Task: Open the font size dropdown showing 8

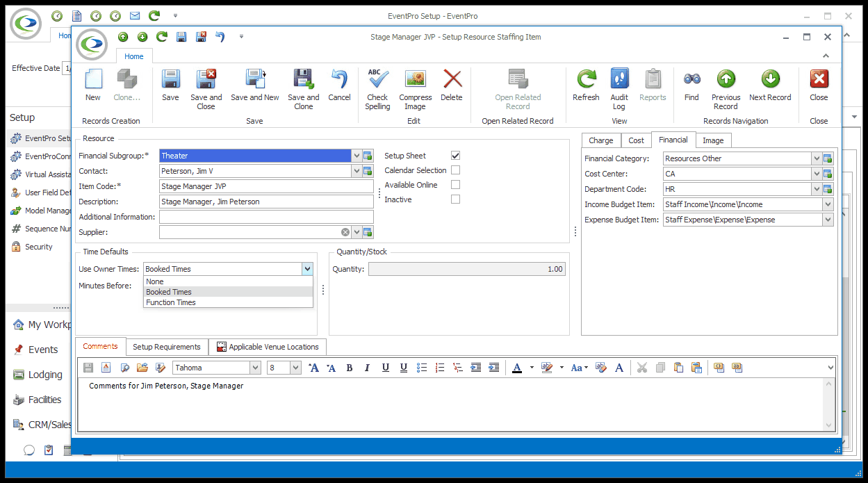Action: pyautogui.click(x=295, y=368)
